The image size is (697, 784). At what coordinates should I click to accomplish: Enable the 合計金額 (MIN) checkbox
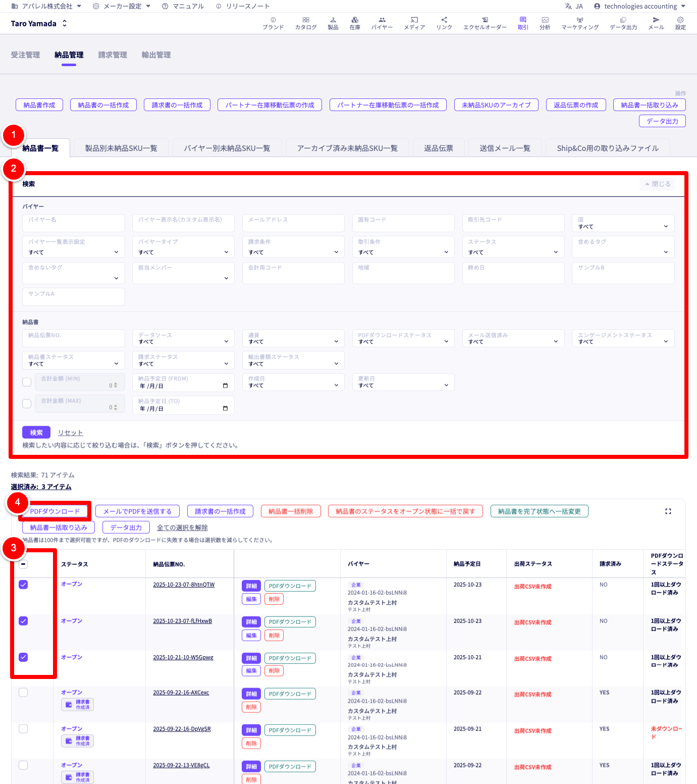point(27,382)
